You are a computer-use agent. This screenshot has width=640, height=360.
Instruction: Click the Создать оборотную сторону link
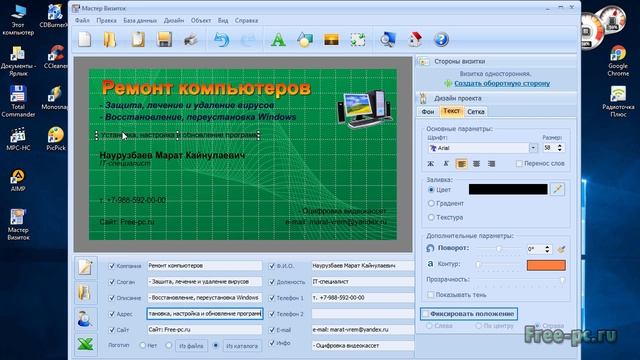point(502,83)
